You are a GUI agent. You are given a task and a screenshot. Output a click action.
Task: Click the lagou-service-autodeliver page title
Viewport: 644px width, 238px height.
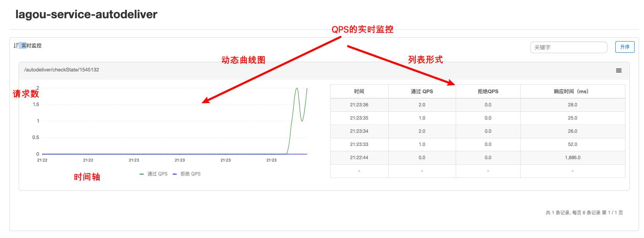tap(86, 14)
